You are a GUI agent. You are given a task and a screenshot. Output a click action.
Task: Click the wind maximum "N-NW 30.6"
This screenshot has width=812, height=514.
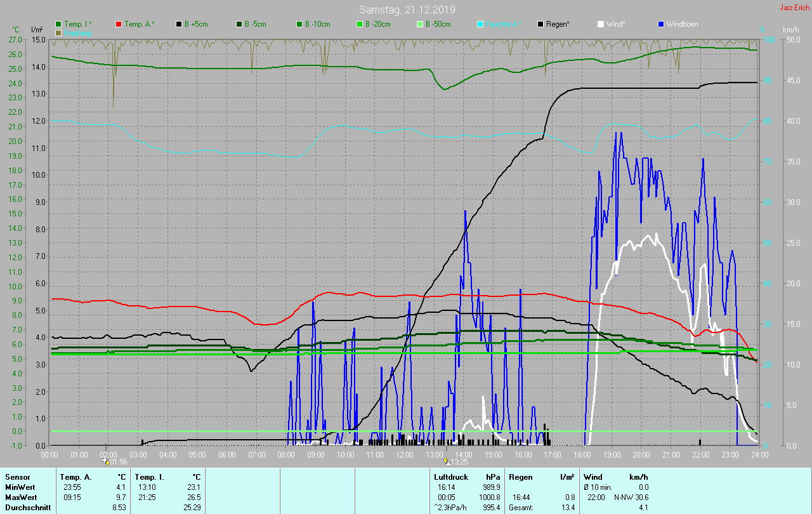pos(631,498)
